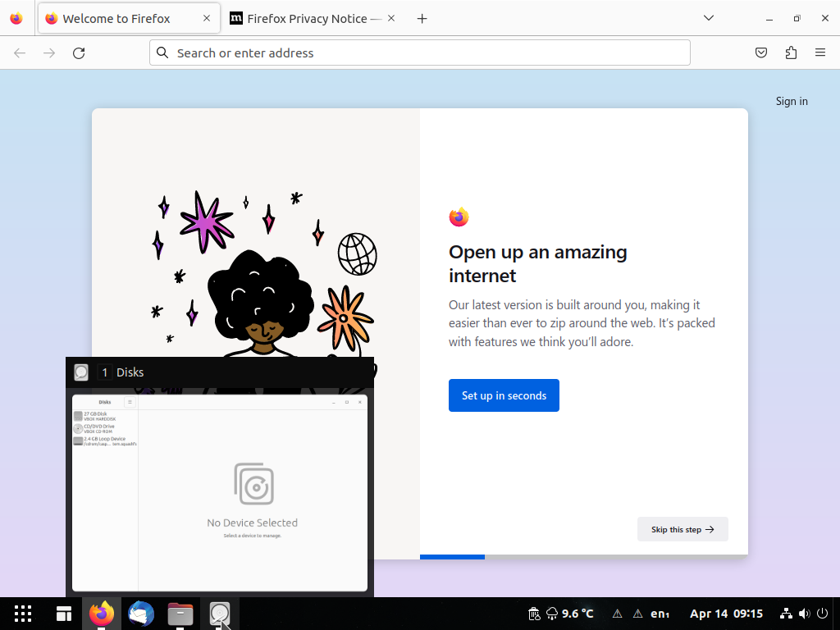Go back one page
This screenshot has height=630, width=840.
20,52
